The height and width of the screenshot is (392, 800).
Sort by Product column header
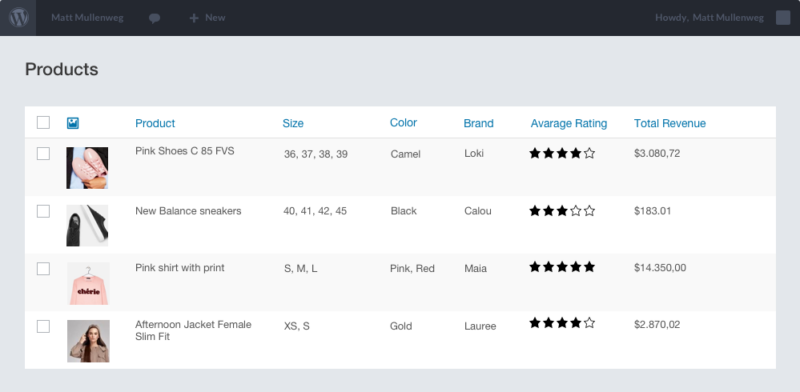(x=155, y=123)
